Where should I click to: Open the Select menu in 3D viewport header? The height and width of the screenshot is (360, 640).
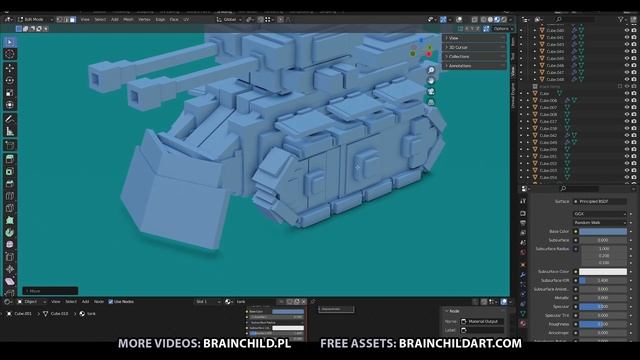[x=100, y=19]
